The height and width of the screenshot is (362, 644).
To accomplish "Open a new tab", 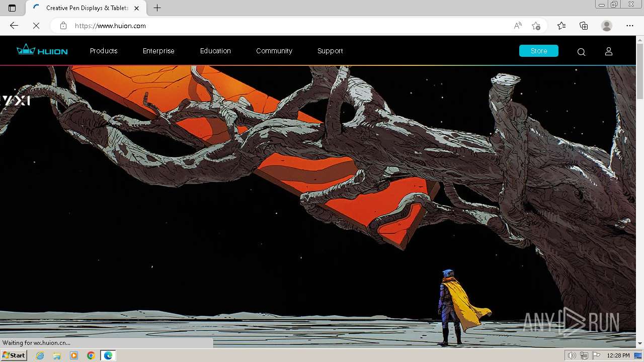I will [x=157, y=8].
